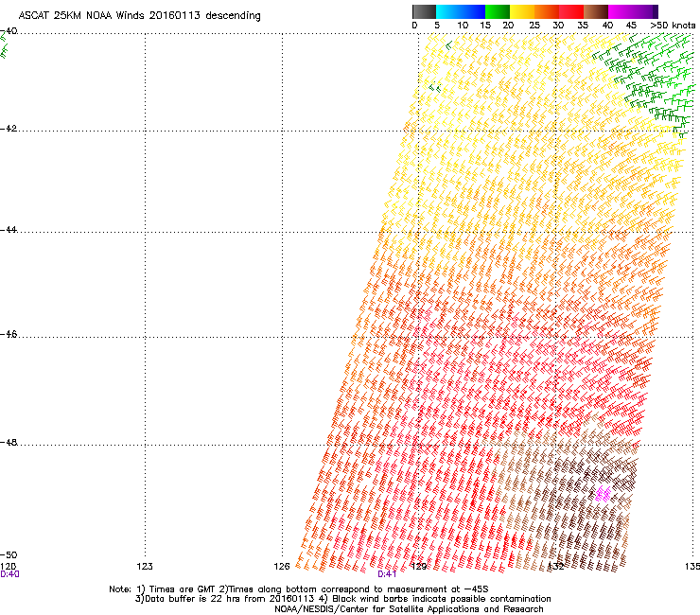Click the cyan 5-10 knots legend swatch
Viewport: 700px width, 615px height.
pos(447,11)
